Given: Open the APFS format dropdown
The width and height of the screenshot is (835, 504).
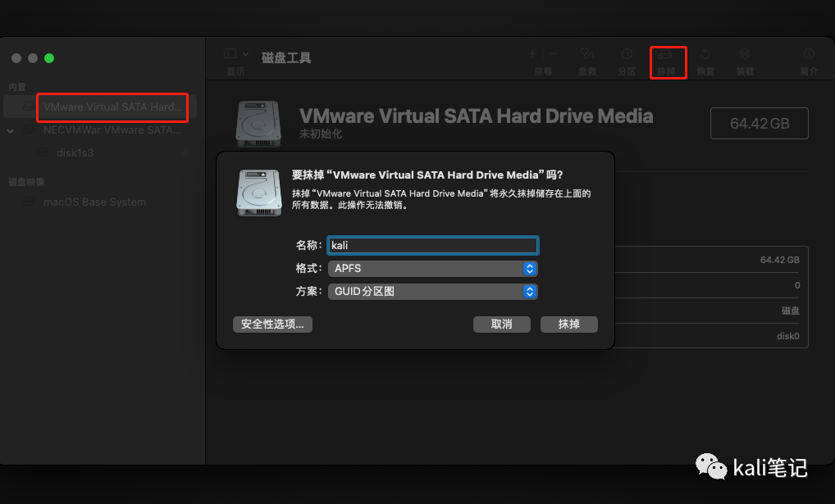Looking at the screenshot, I should [432, 269].
